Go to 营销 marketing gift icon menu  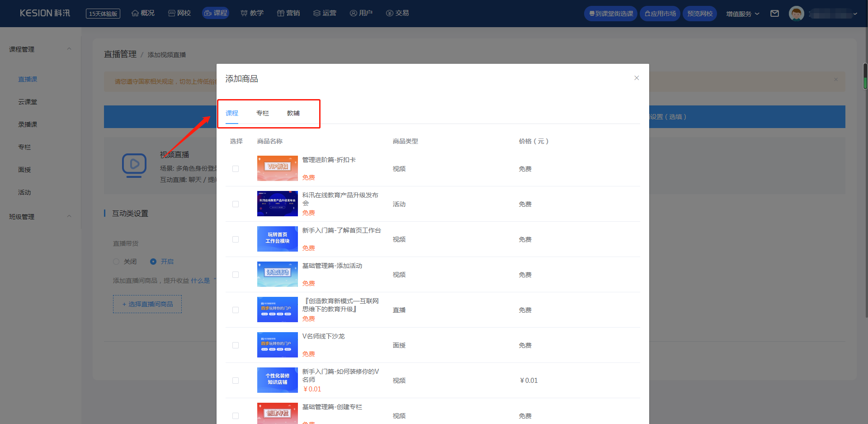point(288,13)
